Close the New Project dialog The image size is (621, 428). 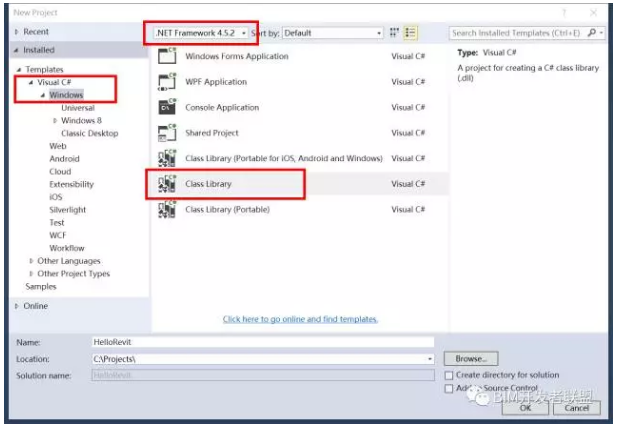click(593, 13)
